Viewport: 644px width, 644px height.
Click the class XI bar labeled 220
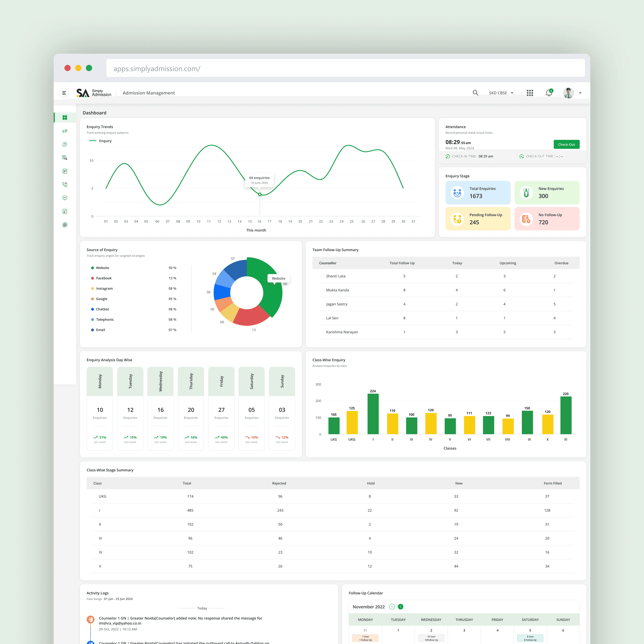coord(566,415)
